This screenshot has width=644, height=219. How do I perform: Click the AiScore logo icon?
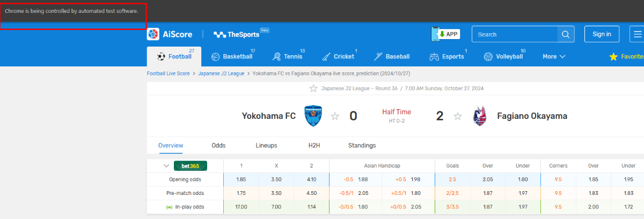[153, 34]
